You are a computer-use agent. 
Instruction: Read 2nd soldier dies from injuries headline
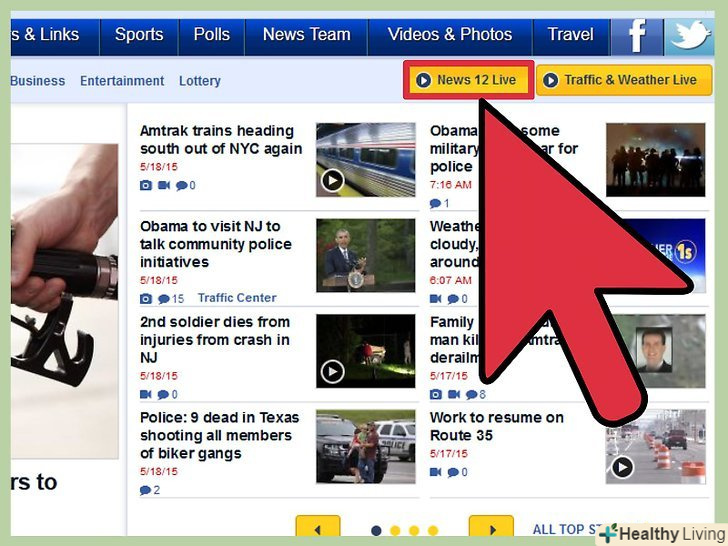coord(215,340)
